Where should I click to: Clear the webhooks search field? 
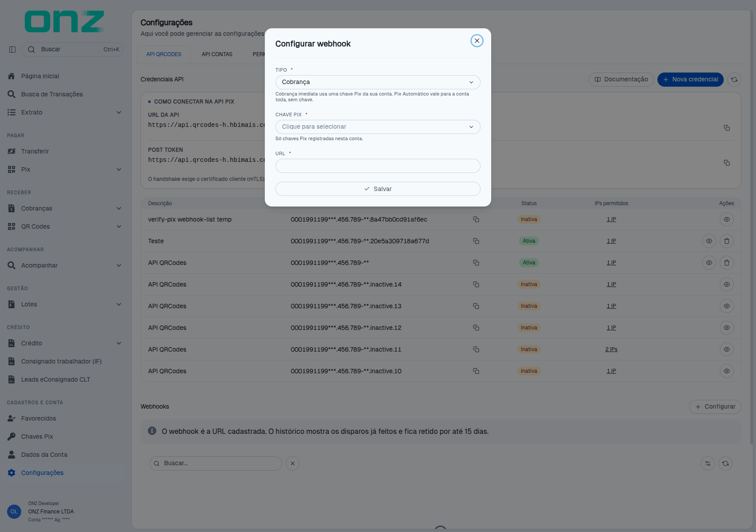pyautogui.click(x=293, y=463)
